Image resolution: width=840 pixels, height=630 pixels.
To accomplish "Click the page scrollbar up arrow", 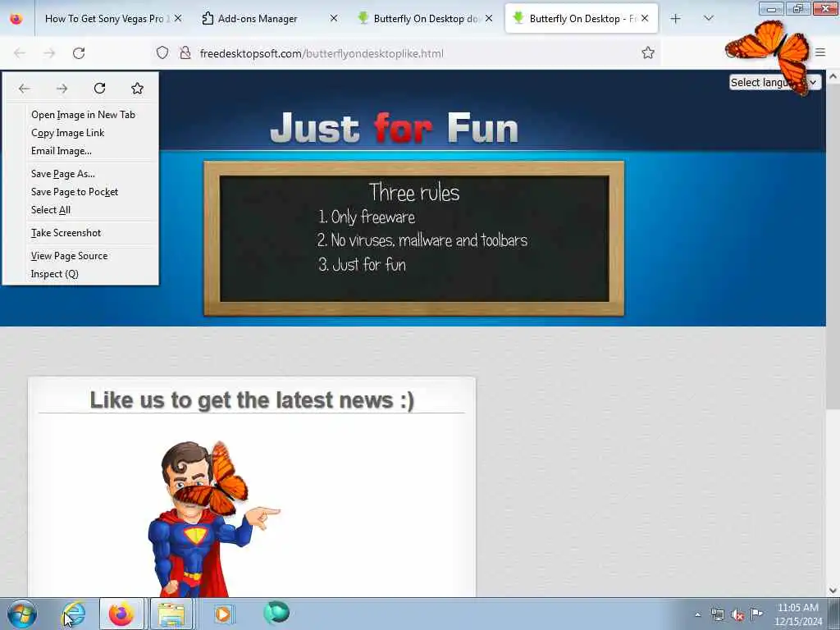I will [833, 76].
